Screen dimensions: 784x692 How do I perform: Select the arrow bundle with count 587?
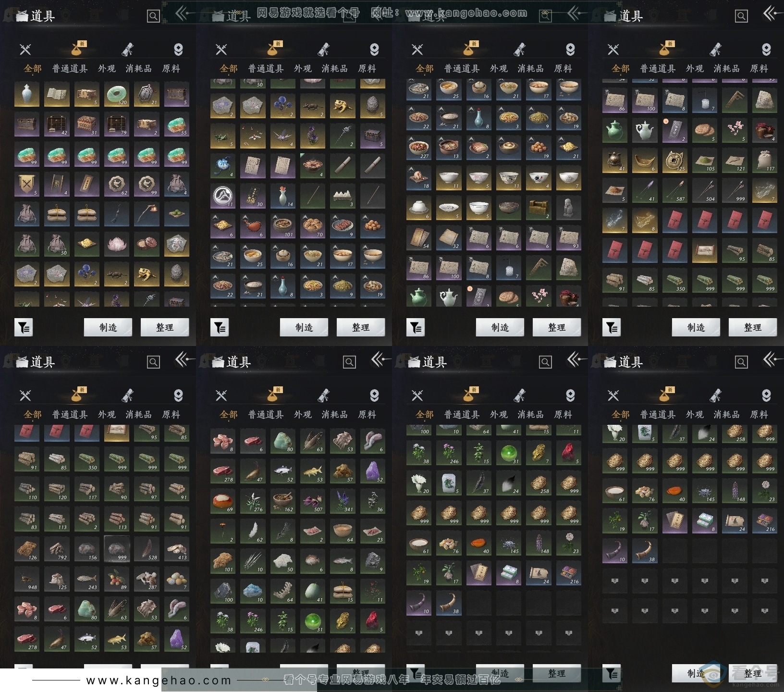point(674,190)
